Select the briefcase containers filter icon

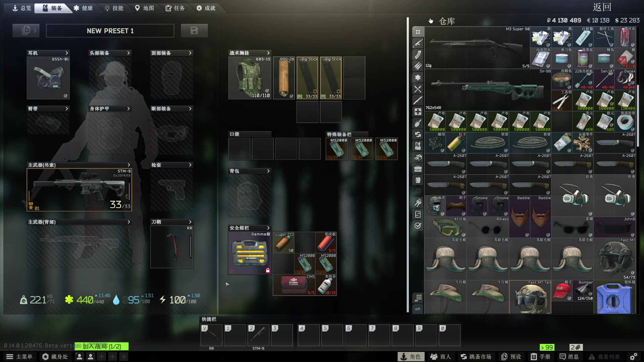(418, 169)
